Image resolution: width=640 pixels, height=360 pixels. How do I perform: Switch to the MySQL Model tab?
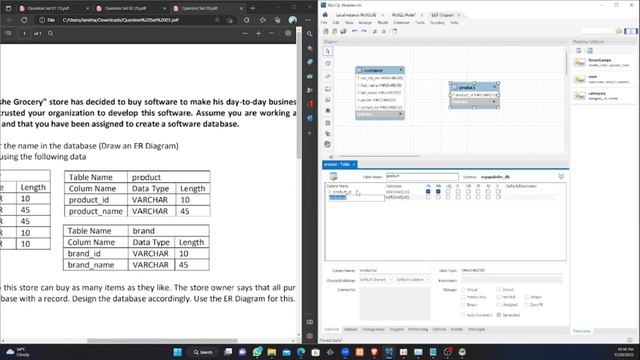404,15
